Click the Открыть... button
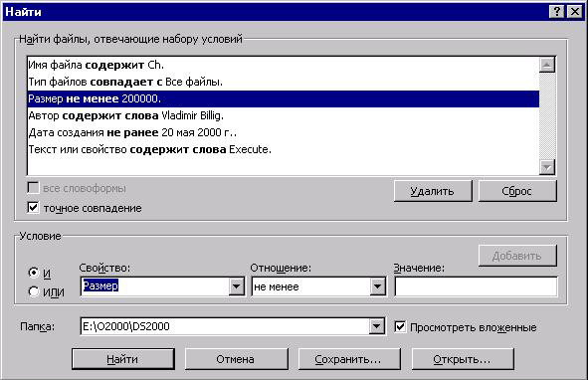Screen dimensions: 588x380 [x=463, y=359]
